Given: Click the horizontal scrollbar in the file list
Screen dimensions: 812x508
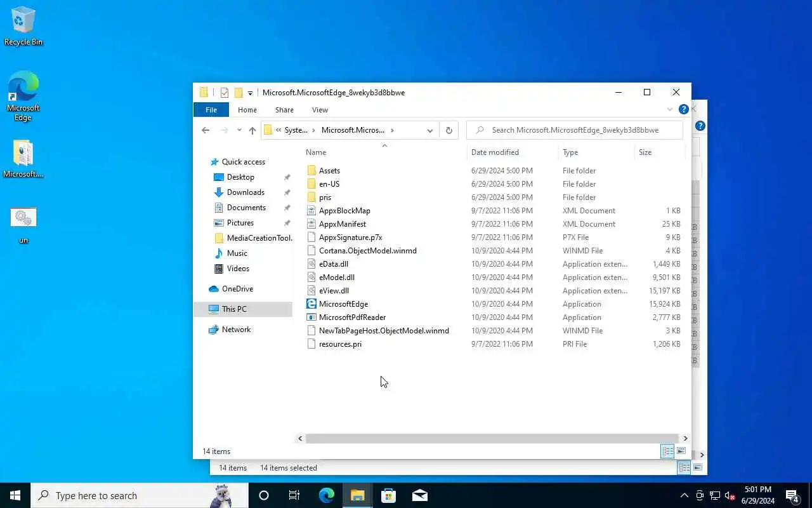Looking at the screenshot, I should pyautogui.click(x=492, y=438).
